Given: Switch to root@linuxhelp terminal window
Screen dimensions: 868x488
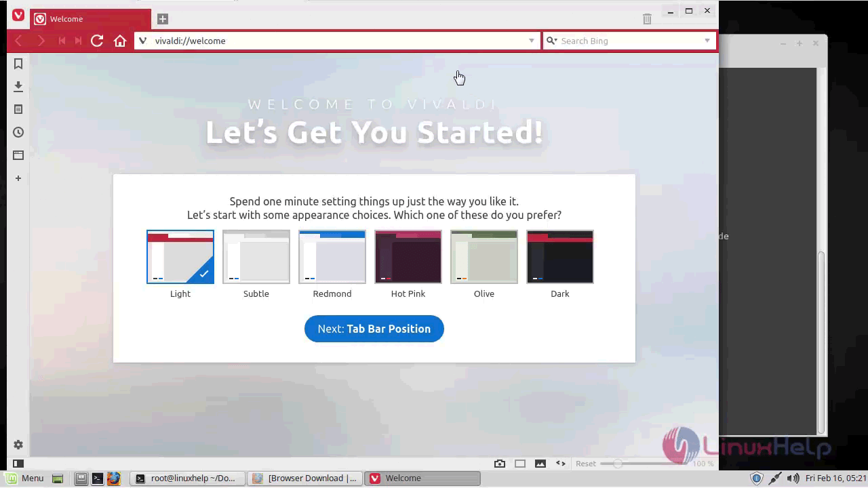Looking at the screenshot, I should coord(188,479).
